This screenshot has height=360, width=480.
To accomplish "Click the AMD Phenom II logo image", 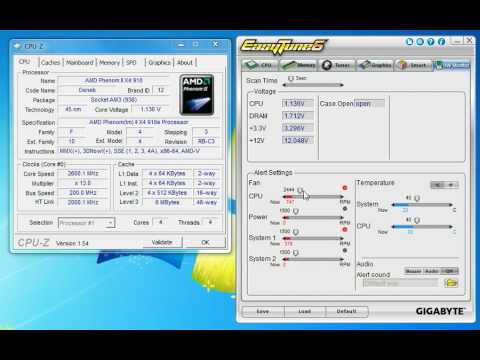I will (197, 95).
